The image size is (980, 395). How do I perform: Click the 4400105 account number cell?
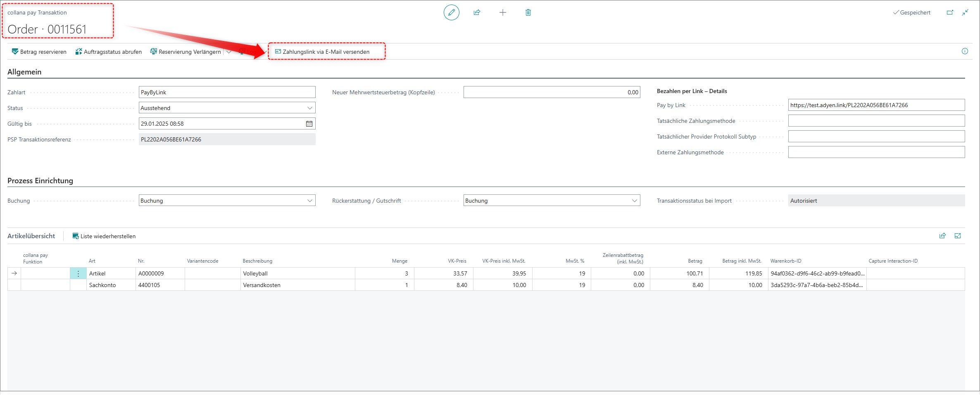[160, 285]
